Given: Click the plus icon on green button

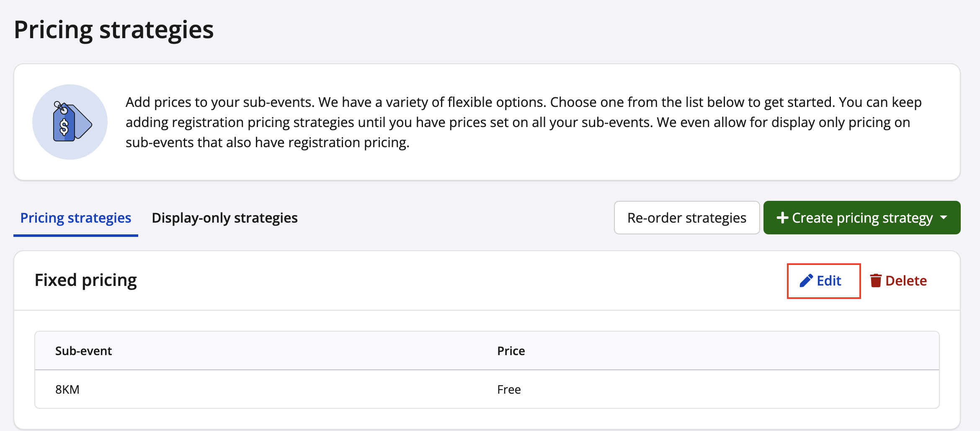Looking at the screenshot, I should (x=782, y=218).
